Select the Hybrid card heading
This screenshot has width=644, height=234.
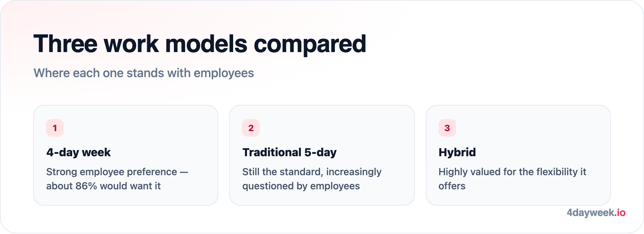457,152
